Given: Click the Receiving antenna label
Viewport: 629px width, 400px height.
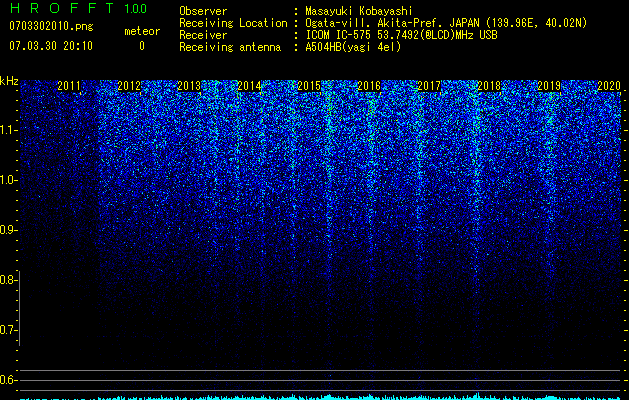Looking at the screenshot, I should point(230,47).
